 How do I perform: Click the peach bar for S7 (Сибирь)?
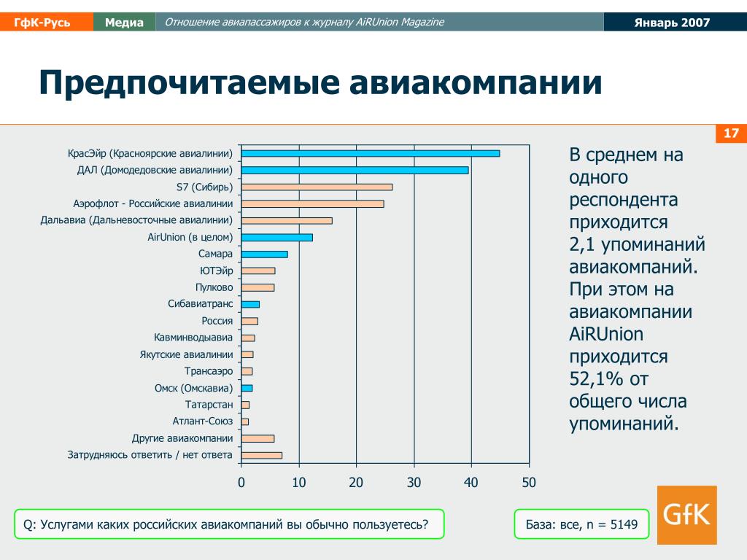click(317, 187)
